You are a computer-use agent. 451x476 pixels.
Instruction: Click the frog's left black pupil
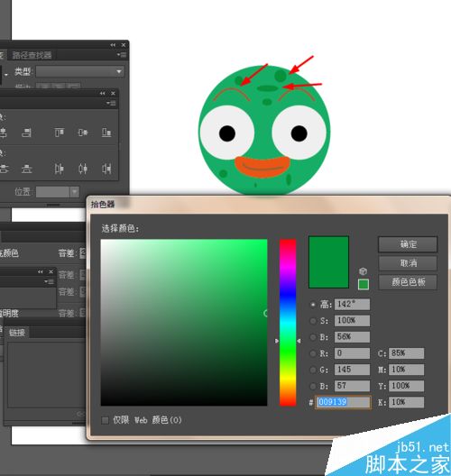227,133
